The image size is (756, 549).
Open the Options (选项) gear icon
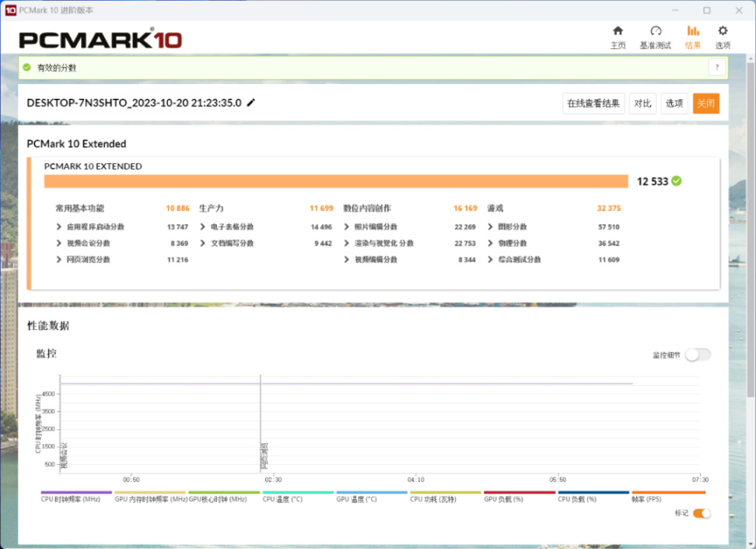pos(723,31)
